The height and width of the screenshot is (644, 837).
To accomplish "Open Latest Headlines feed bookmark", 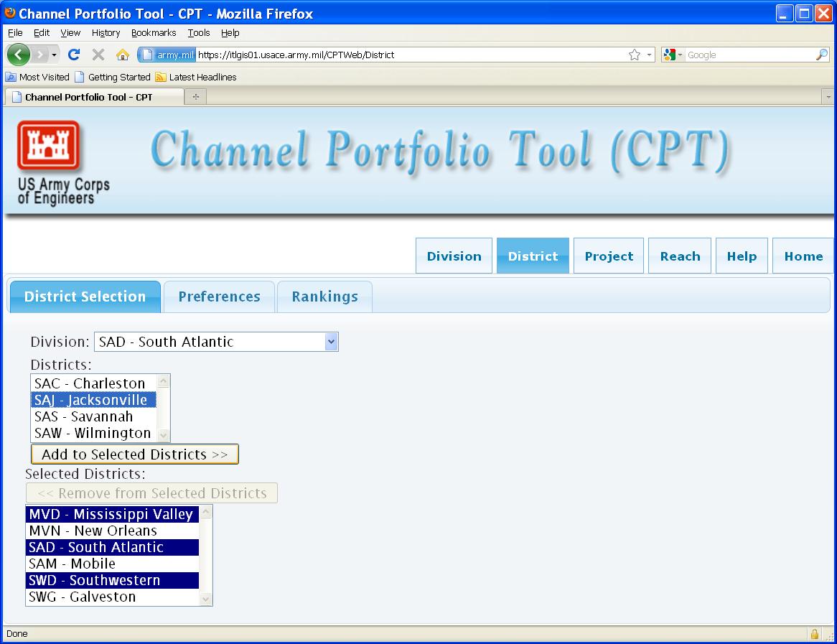I will (x=196, y=77).
